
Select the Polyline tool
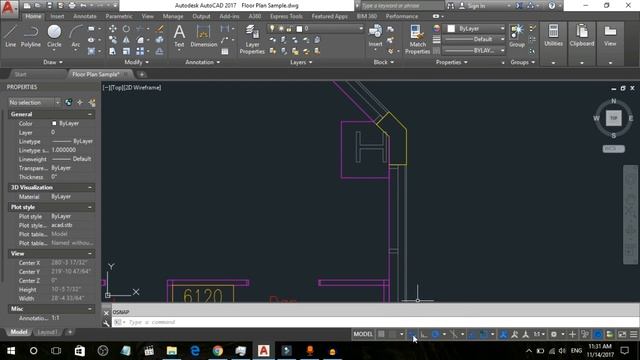tap(31, 36)
